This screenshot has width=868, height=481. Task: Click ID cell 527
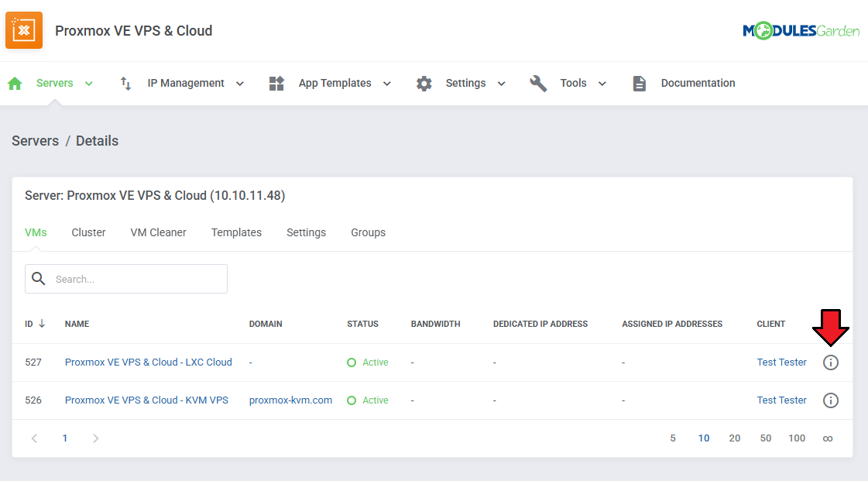33,362
